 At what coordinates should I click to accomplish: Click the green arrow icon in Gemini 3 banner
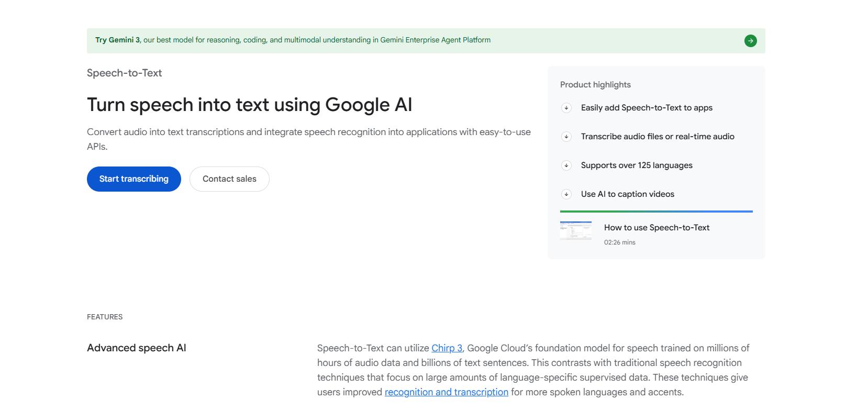click(x=750, y=41)
